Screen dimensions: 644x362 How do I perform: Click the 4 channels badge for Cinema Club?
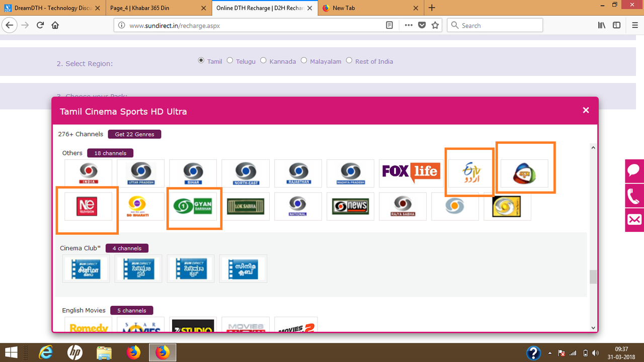(x=127, y=248)
